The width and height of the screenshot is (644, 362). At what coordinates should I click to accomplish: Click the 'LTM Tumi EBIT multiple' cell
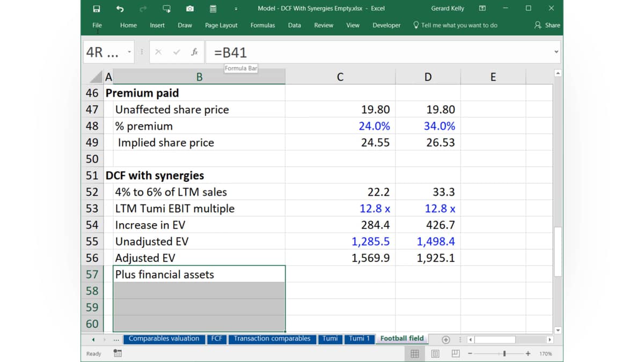point(199,209)
